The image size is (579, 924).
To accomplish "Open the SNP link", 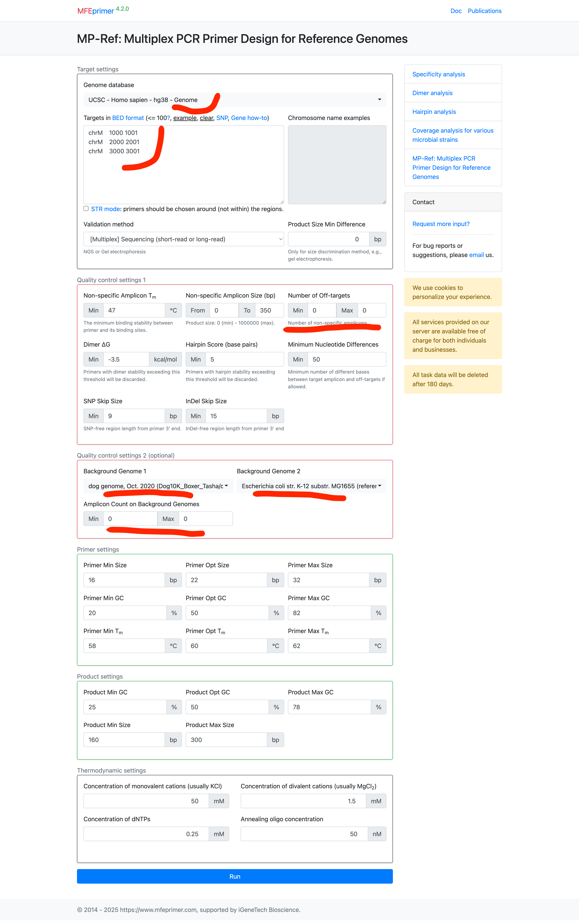I will tap(222, 118).
